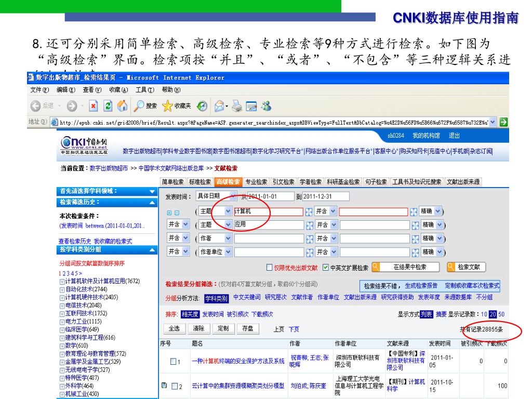532x399 pixels.
Task: Open the 作者单位 field type dropdown
Action: pos(229,252)
